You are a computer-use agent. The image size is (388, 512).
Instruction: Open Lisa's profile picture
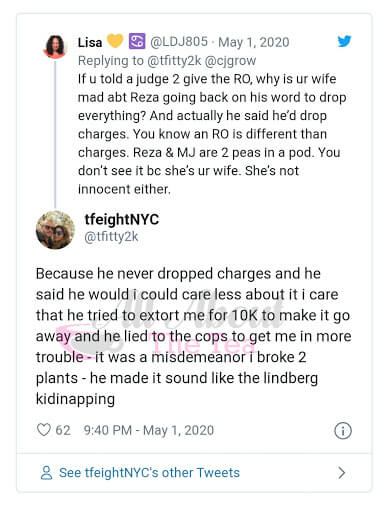[55, 46]
